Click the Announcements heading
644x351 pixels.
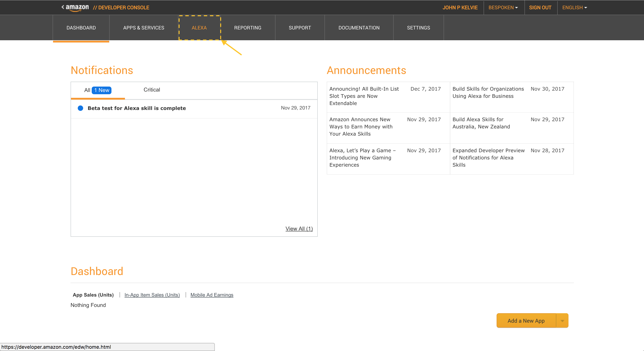[366, 70]
